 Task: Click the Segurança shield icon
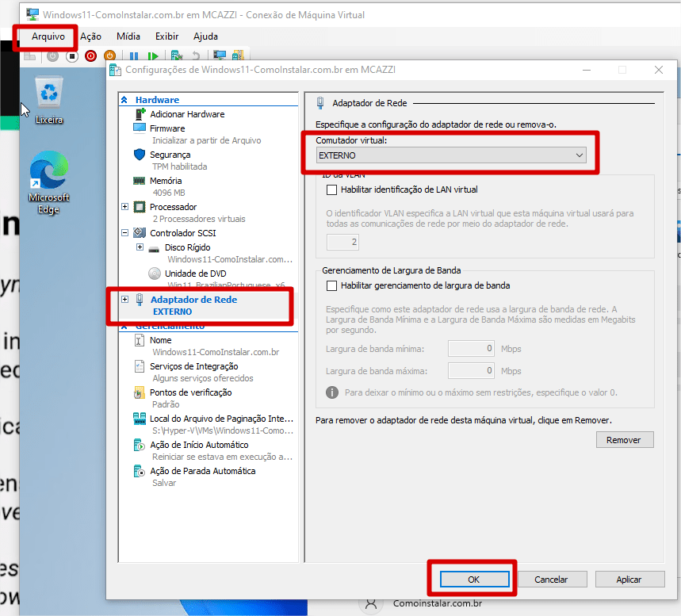pyautogui.click(x=140, y=155)
